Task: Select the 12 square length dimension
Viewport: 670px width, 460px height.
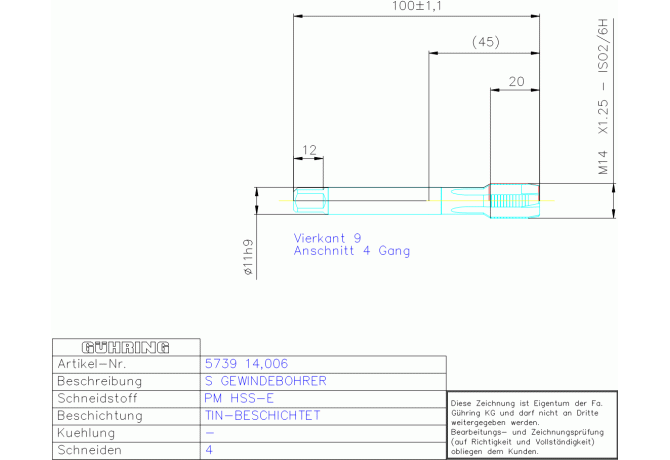Action: [x=309, y=150]
